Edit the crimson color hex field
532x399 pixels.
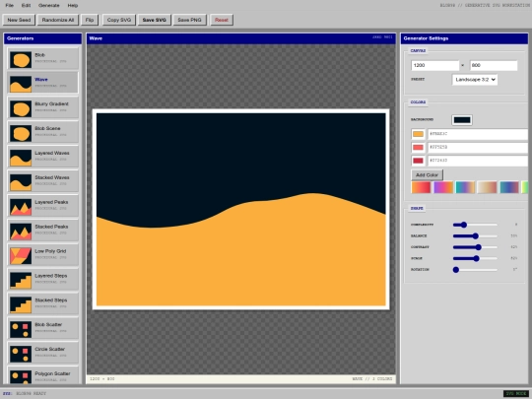[478, 161]
